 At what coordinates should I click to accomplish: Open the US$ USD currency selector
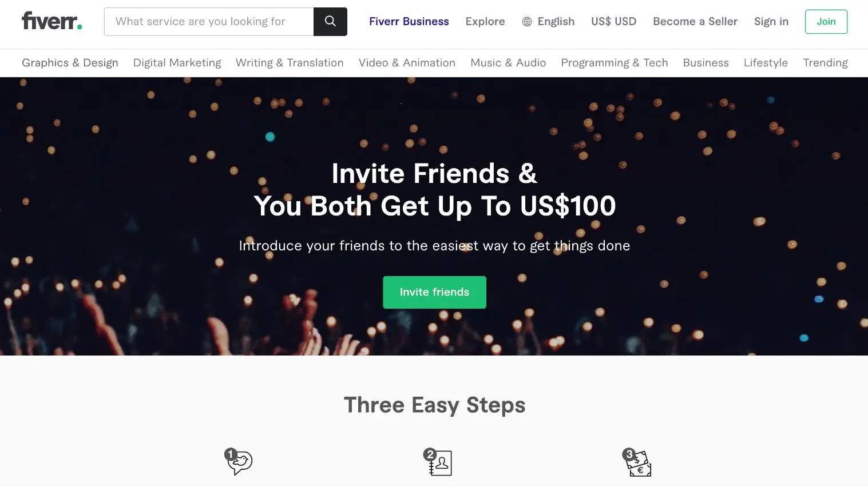tap(613, 21)
